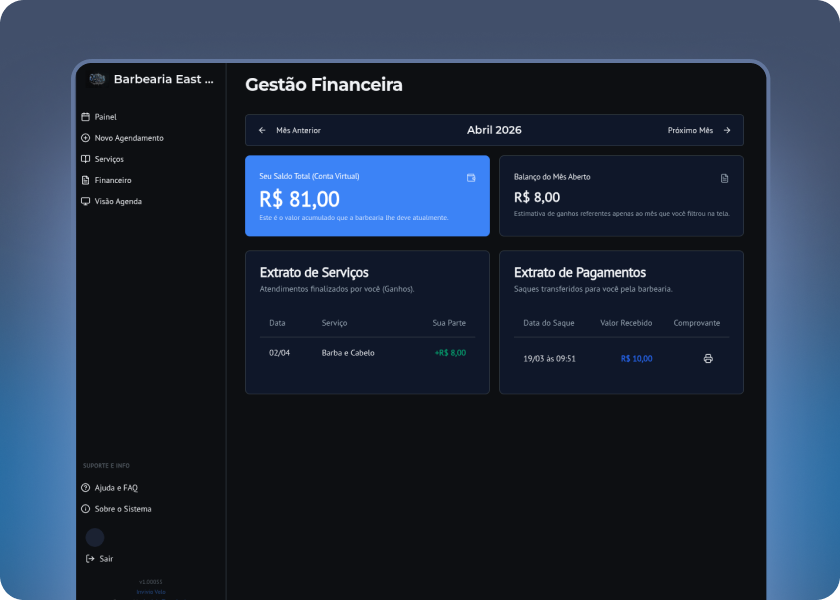This screenshot has height=600, width=840.
Task: Click the round user avatar above Sair
Action: click(x=95, y=537)
